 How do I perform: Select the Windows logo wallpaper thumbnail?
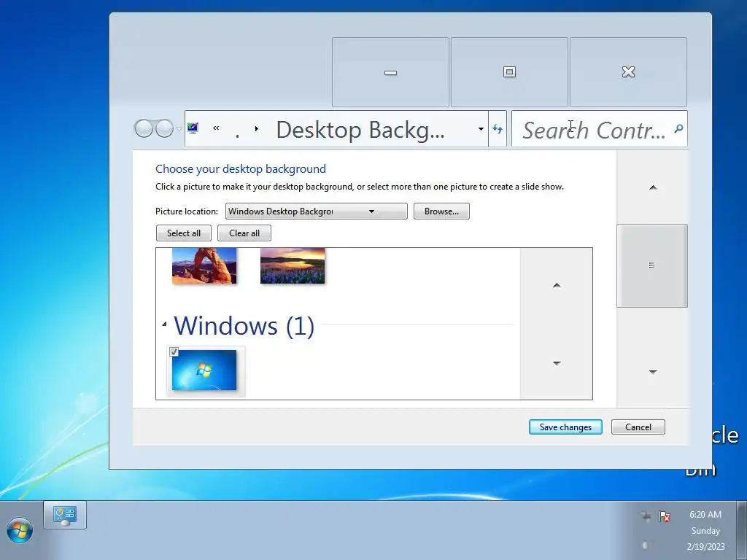click(204, 370)
